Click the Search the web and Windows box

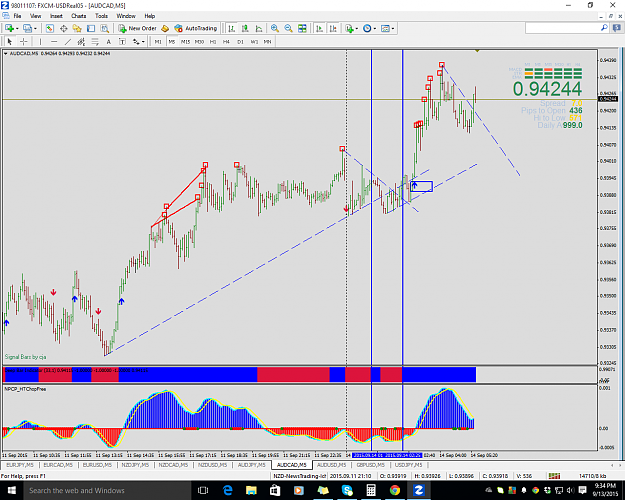coord(108,490)
